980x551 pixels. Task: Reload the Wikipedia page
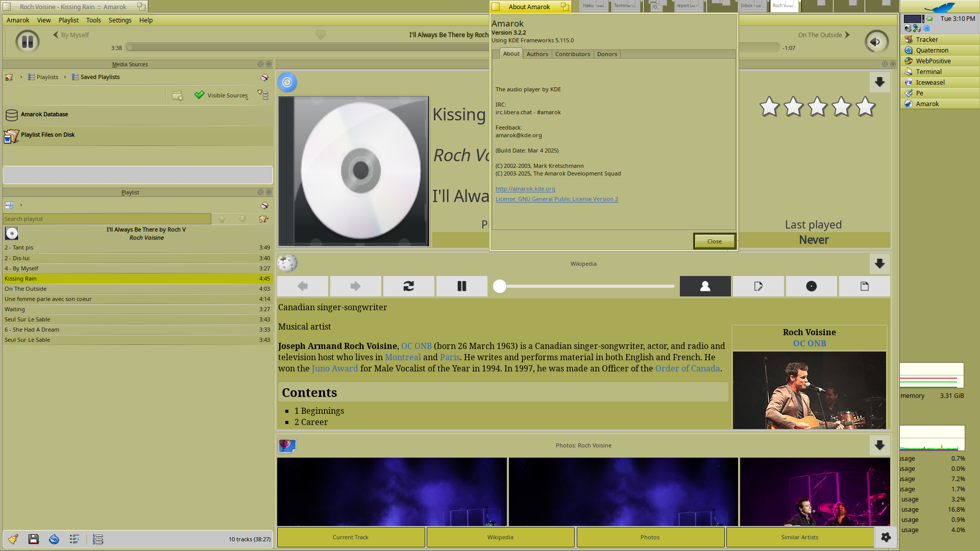pyautogui.click(x=409, y=286)
